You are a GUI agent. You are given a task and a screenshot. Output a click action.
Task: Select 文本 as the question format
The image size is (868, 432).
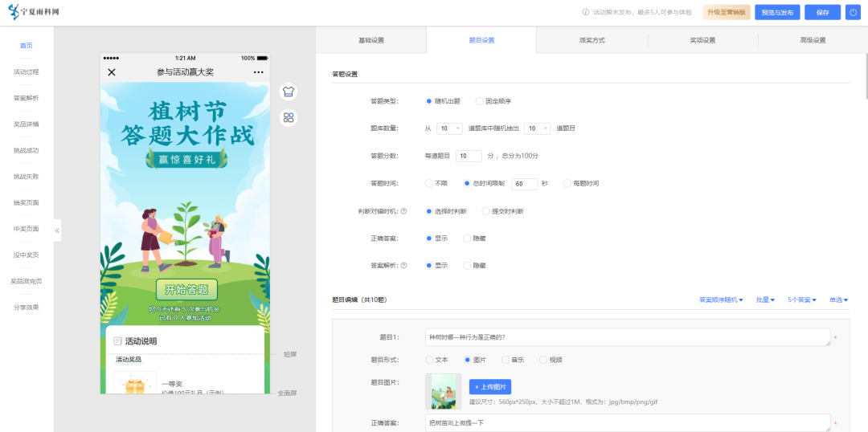(429, 360)
